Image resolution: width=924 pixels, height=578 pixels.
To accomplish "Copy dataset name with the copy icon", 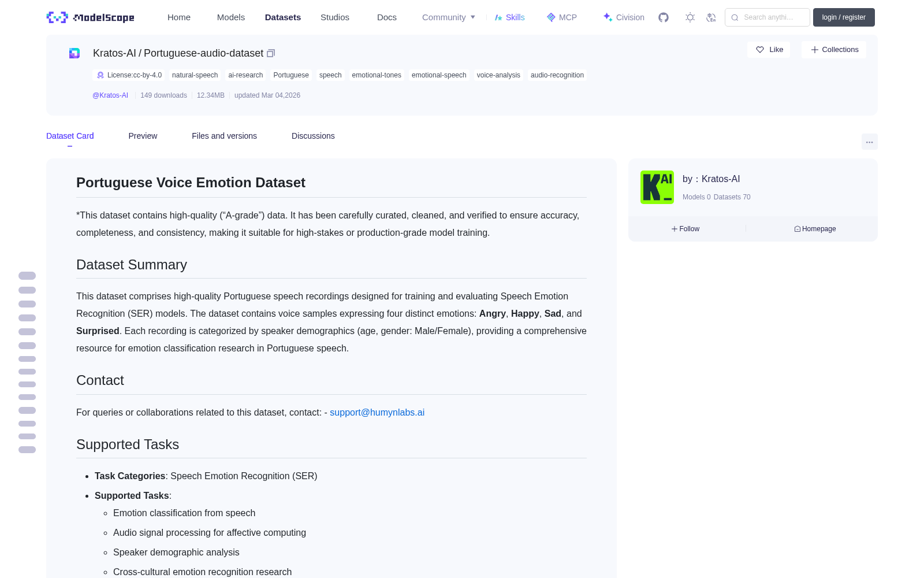I will pyautogui.click(x=271, y=53).
